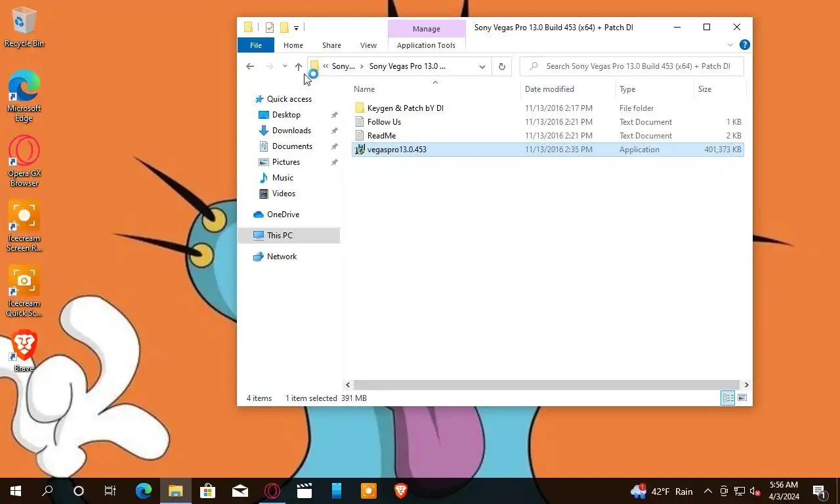This screenshot has width=840, height=504.
Task: Open Opera GX from the taskbar
Action: coord(272,491)
